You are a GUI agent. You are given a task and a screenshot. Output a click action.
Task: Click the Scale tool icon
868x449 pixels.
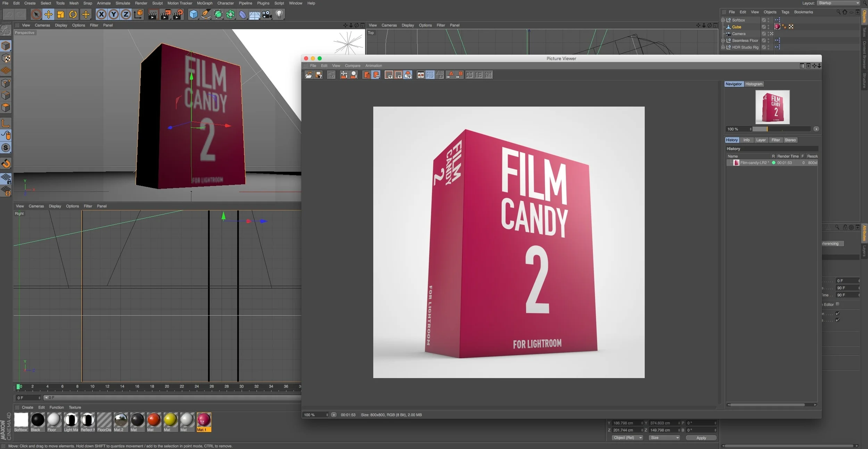tap(61, 14)
